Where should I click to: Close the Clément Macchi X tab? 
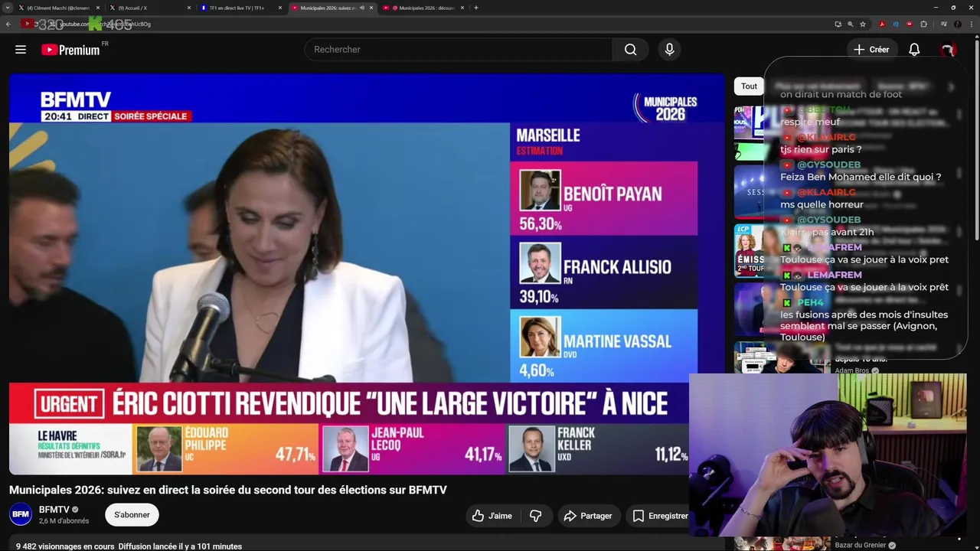coord(98,8)
